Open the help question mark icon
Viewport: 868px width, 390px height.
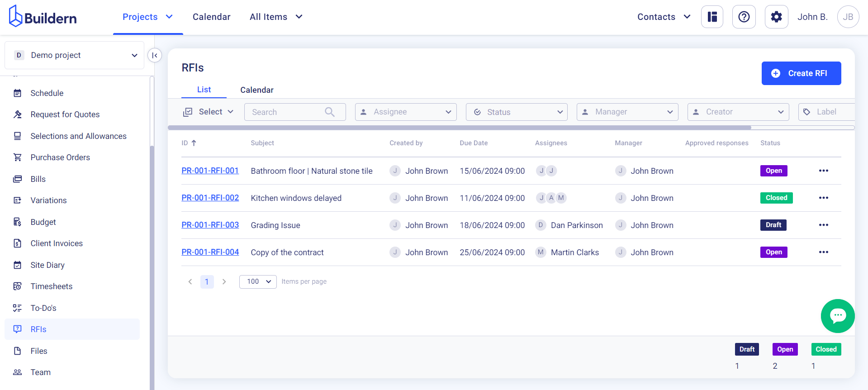[744, 17]
